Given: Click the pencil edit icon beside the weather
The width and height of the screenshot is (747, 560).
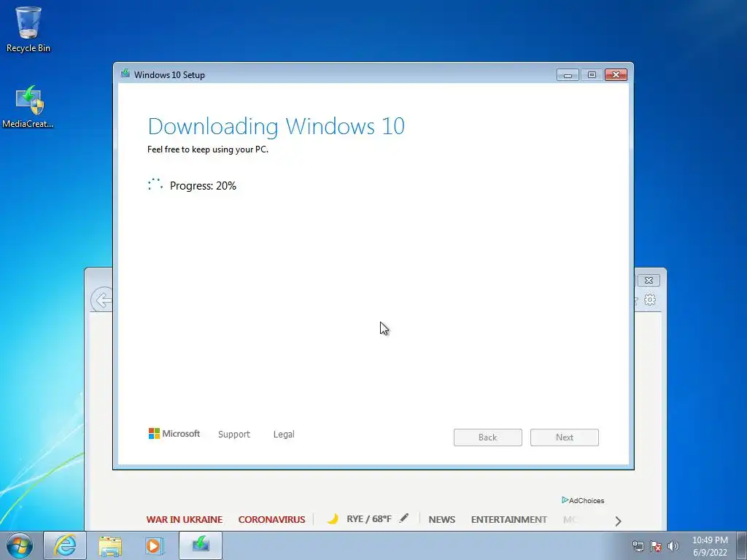Looking at the screenshot, I should click(x=404, y=518).
